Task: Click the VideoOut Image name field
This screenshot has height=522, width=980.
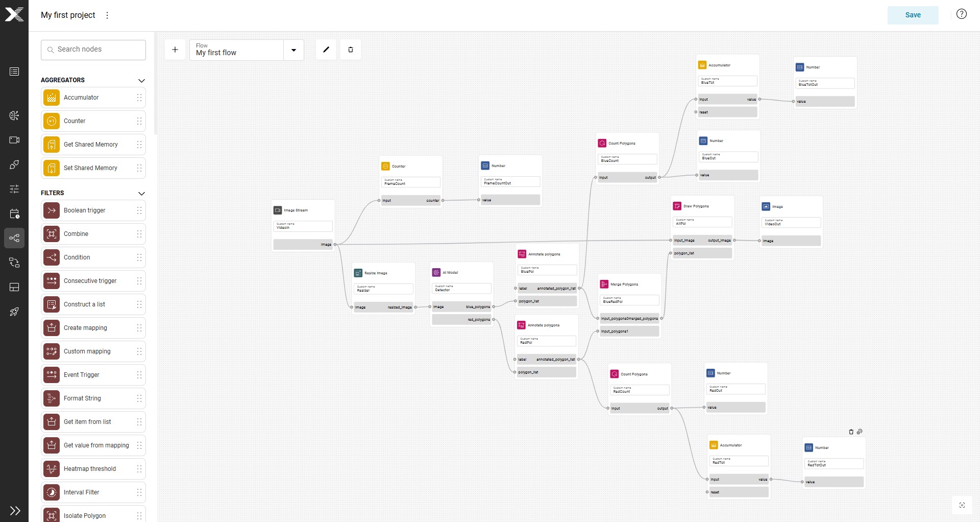Action: click(791, 222)
